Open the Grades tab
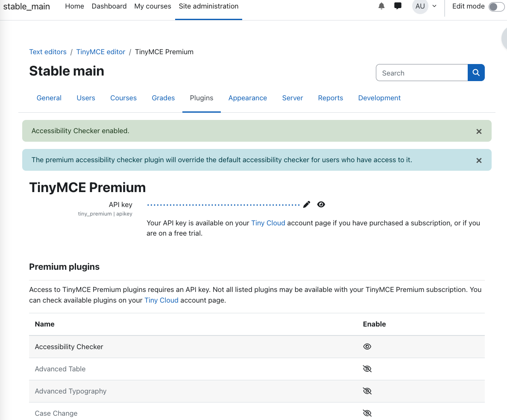The image size is (507, 420). (163, 98)
